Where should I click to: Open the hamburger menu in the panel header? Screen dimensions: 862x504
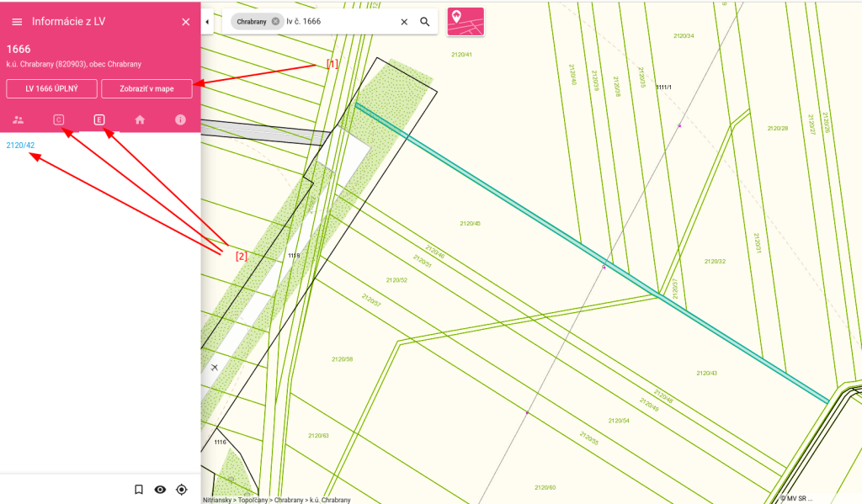tap(17, 22)
